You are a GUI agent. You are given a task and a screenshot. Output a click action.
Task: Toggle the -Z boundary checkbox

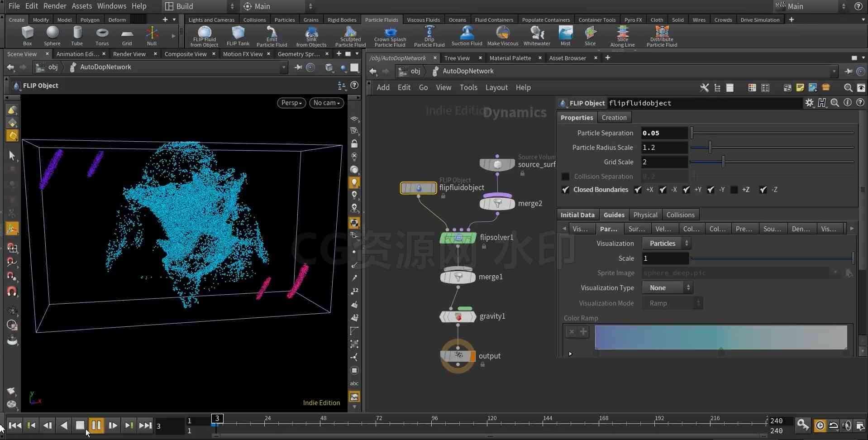(763, 190)
